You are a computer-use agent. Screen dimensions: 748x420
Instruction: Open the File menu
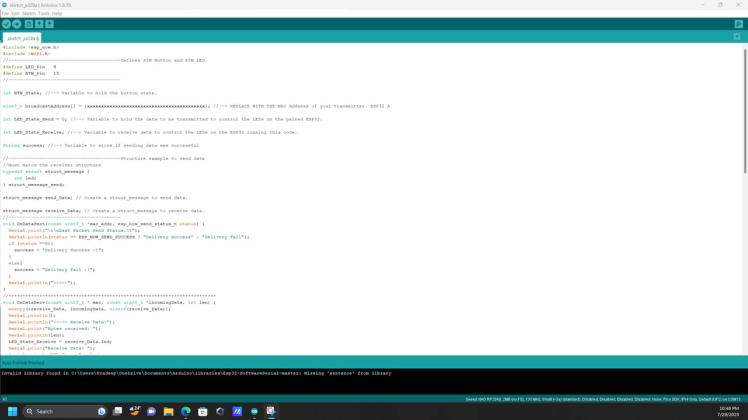point(5,13)
